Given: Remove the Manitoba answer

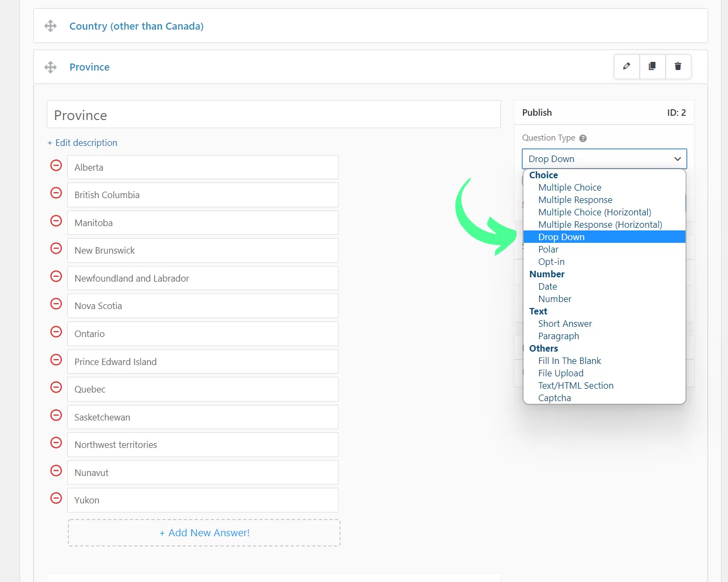Looking at the screenshot, I should [56, 221].
